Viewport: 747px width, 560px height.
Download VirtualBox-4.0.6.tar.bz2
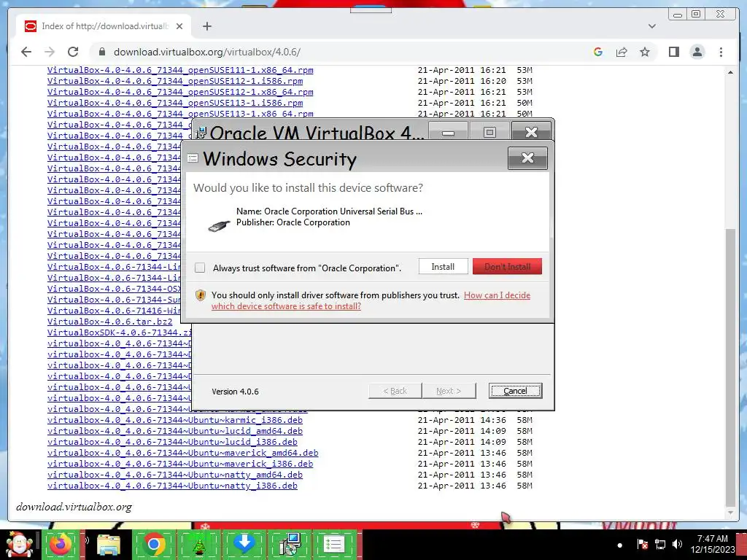(x=109, y=322)
